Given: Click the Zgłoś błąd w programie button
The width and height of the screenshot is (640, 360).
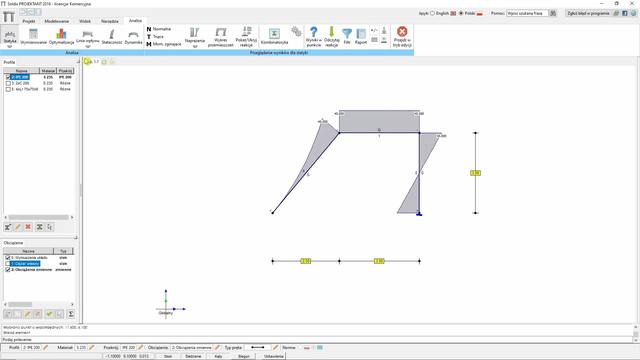Looking at the screenshot, I should (588, 13).
